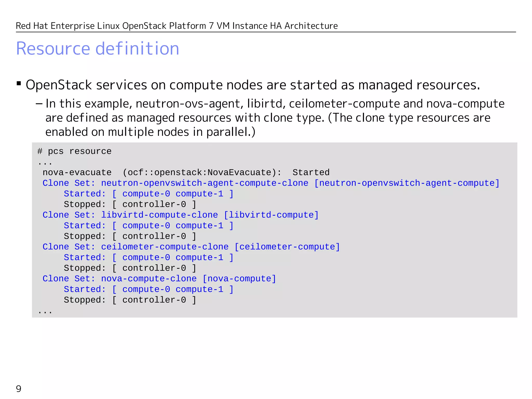This screenshot has width=532, height=399.
Task: Click the 'Resource definition' slide title
Action: point(98,49)
